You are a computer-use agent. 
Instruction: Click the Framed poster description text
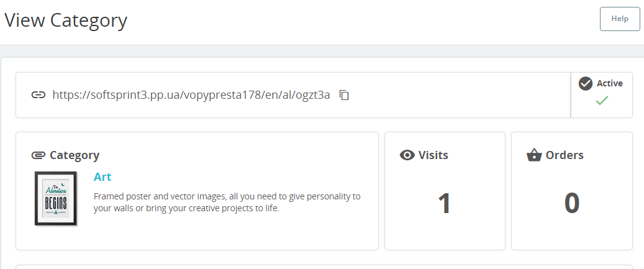(227, 202)
